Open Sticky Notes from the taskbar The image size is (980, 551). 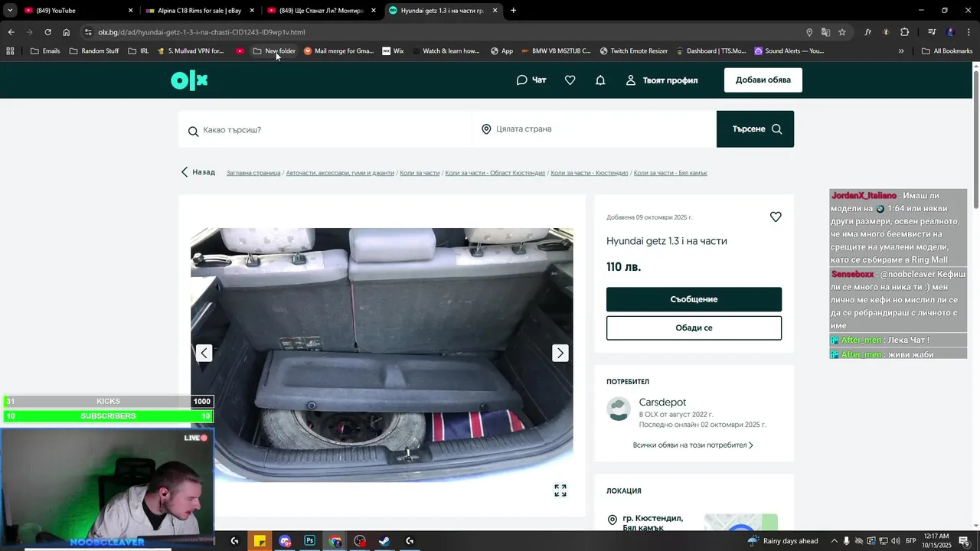click(260, 541)
